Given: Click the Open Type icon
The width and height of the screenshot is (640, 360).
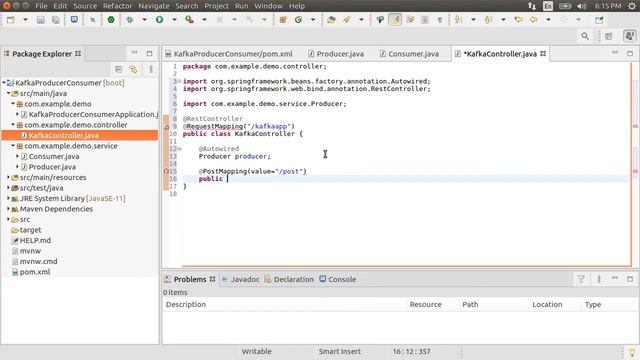Looking at the screenshot, I should point(331,20).
